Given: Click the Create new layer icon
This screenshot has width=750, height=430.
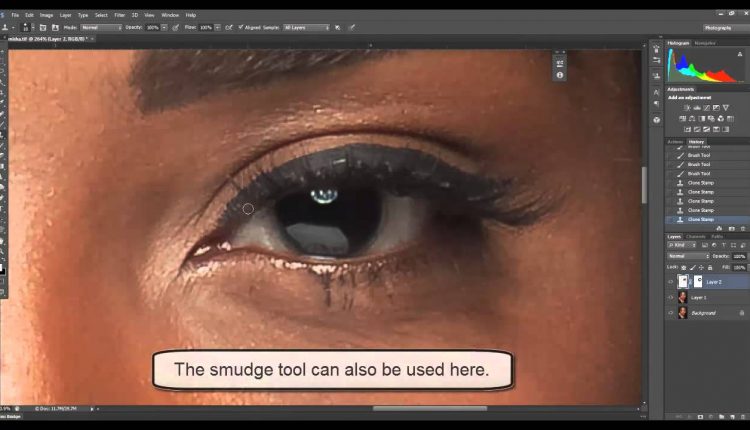Looking at the screenshot, I should click(x=732, y=417).
